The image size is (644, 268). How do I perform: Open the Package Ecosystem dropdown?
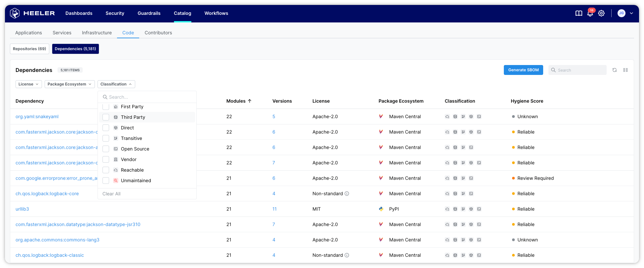coord(69,84)
